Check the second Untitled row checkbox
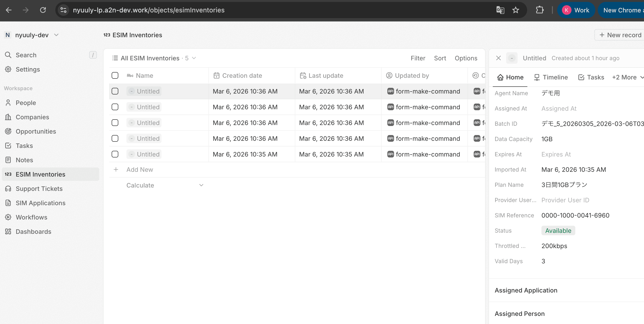 [115, 107]
